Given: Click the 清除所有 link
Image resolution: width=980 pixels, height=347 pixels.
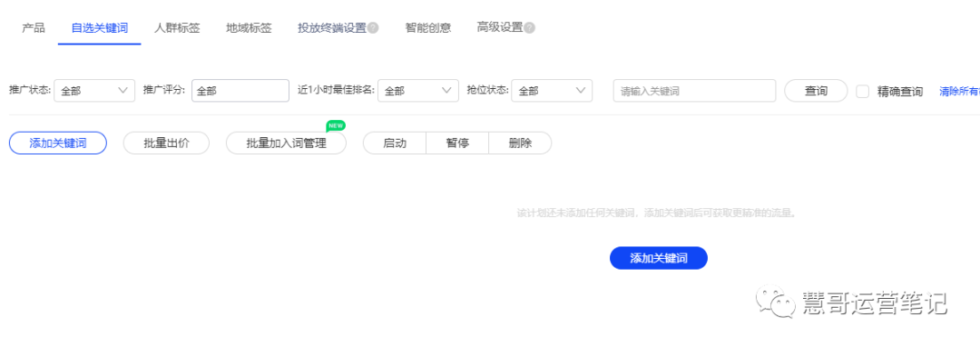Looking at the screenshot, I should coord(959,91).
